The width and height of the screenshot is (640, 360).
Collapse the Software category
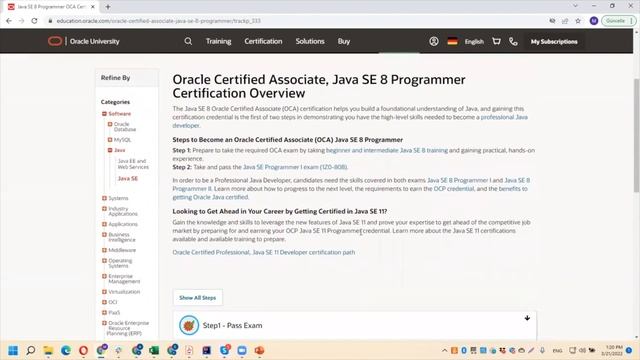pyautogui.click(x=104, y=114)
